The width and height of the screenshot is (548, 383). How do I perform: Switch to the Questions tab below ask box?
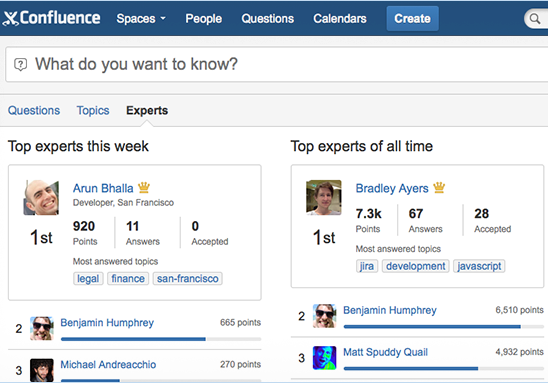click(x=34, y=110)
